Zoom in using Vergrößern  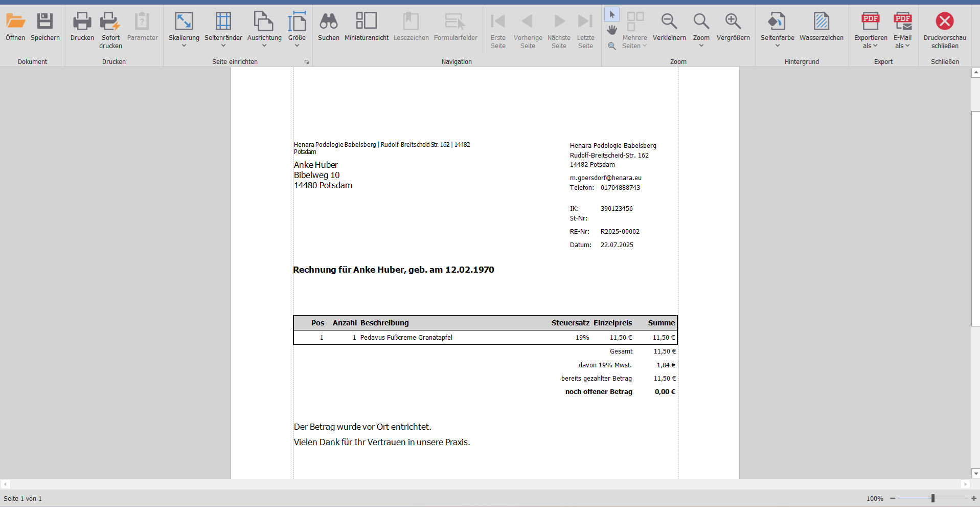733,21
